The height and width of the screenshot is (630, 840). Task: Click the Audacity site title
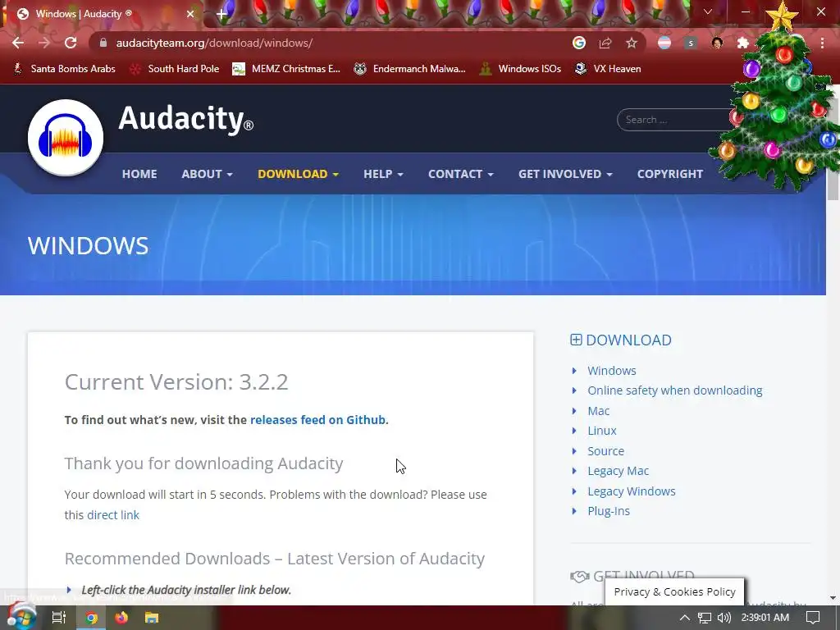(185, 118)
